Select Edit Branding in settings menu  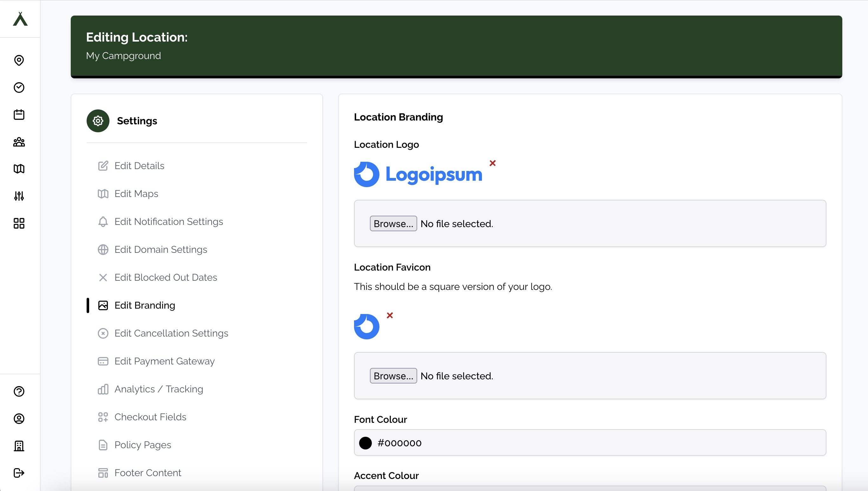click(145, 305)
